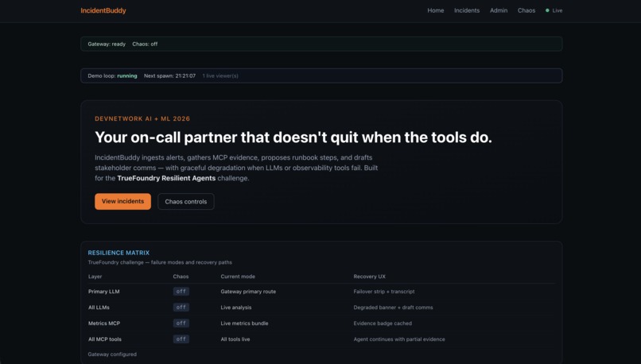Click the '1 live viewer(s)' text
This screenshot has height=364, width=641.
click(220, 76)
